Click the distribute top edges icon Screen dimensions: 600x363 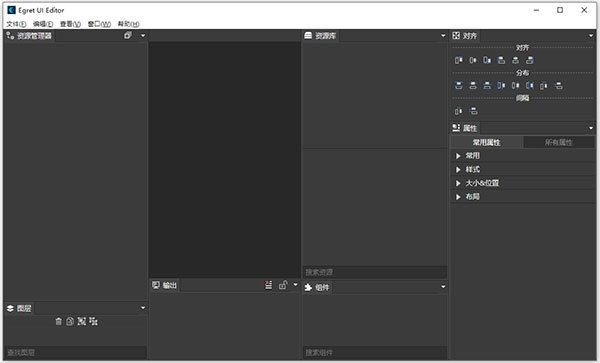[458, 85]
